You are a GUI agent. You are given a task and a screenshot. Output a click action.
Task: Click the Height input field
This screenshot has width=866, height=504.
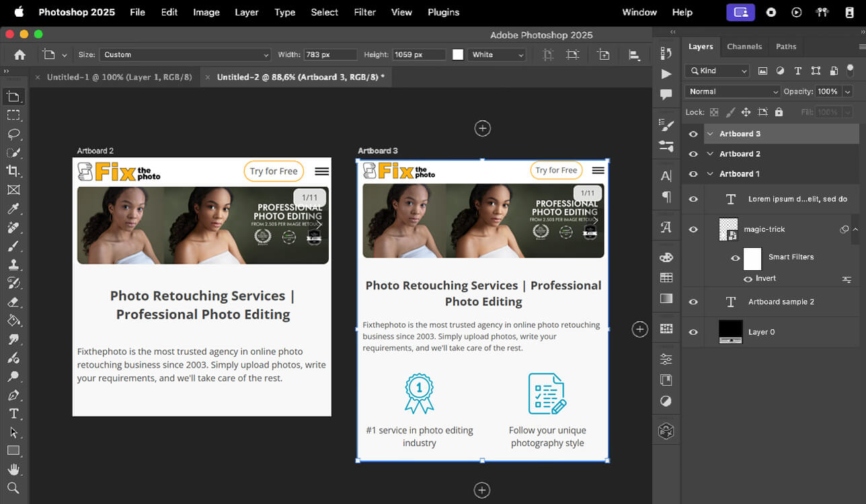[x=419, y=54]
